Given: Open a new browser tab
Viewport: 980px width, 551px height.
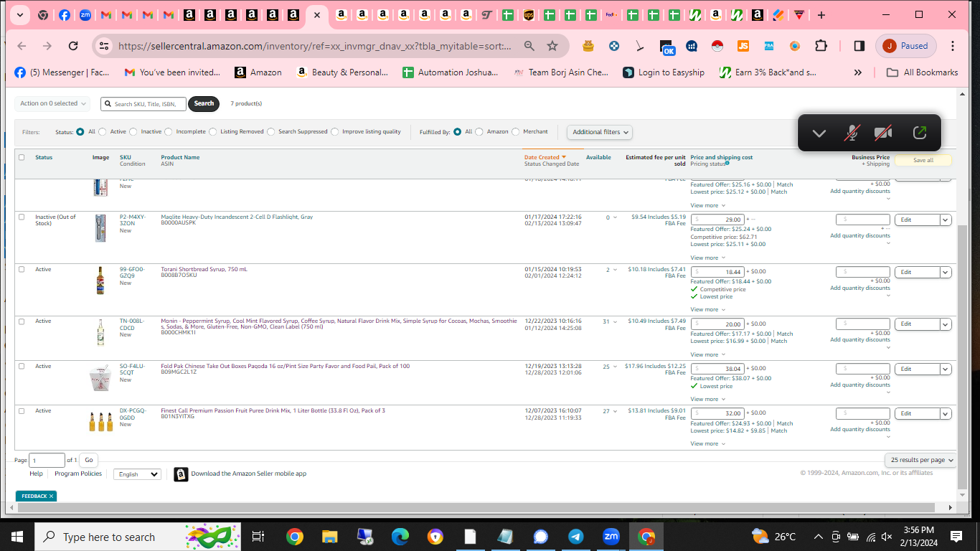Looking at the screenshot, I should [821, 15].
